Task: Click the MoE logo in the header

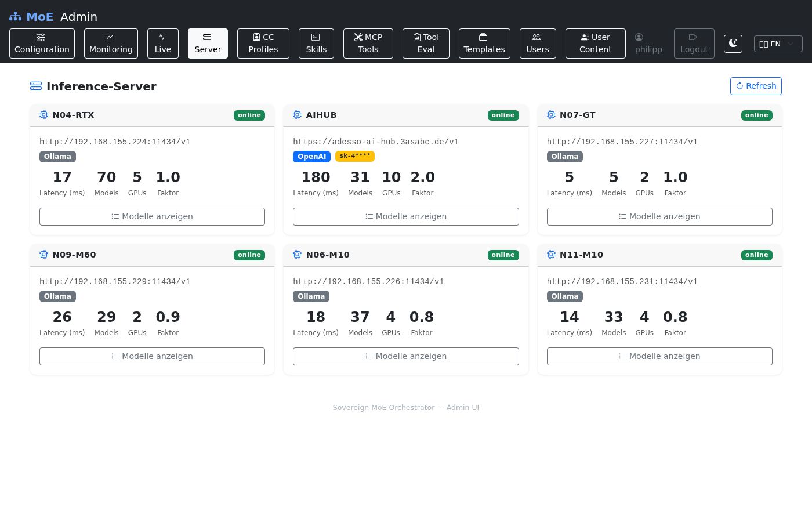Action: point(31,17)
